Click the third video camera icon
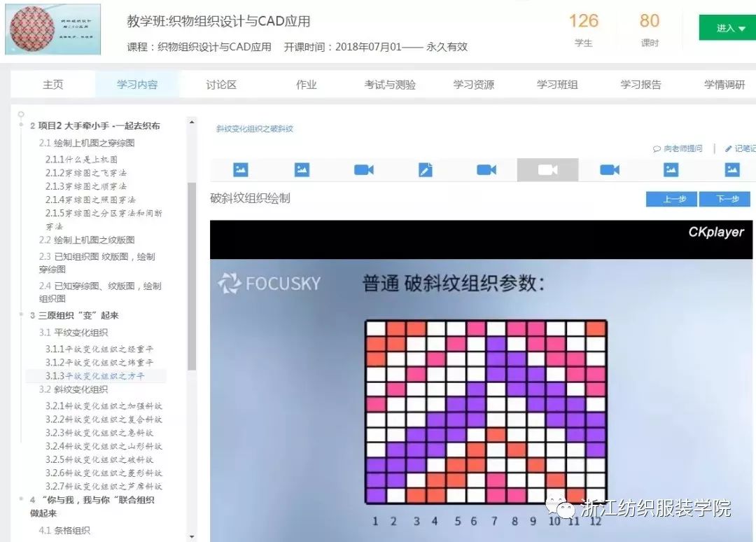Screen dimensions: 756x542 363,169
